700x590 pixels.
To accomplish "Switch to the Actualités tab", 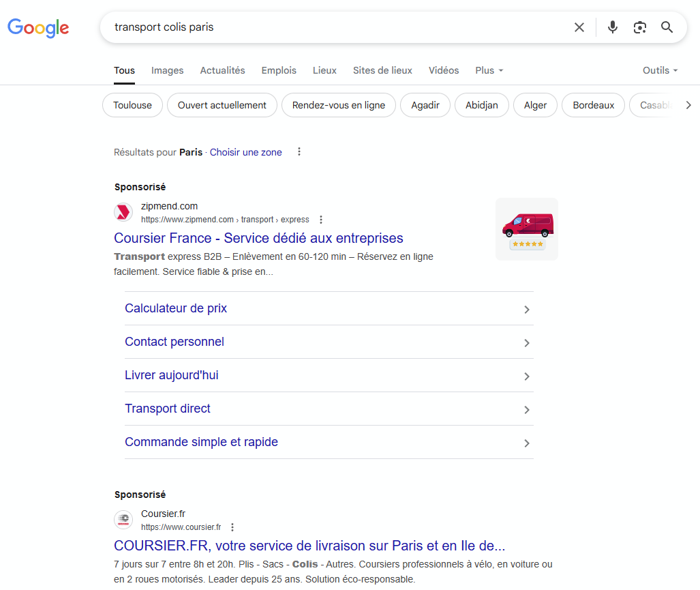I will coord(222,70).
